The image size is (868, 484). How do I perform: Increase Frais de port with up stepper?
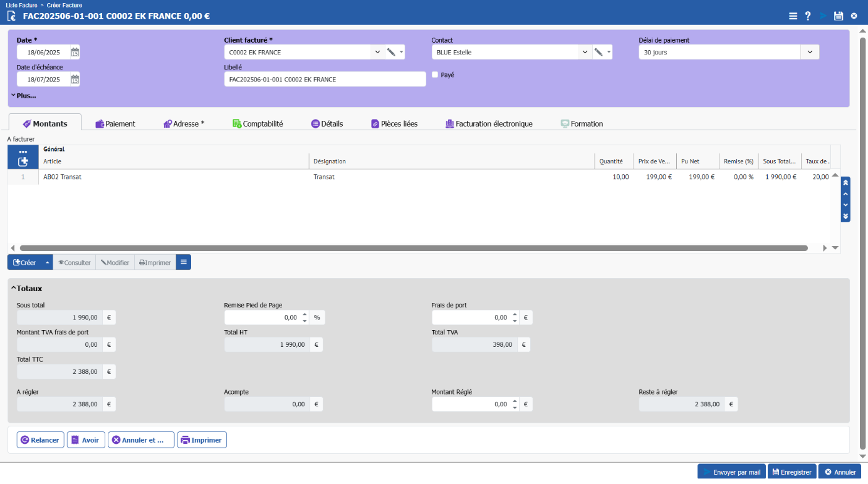coord(515,314)
